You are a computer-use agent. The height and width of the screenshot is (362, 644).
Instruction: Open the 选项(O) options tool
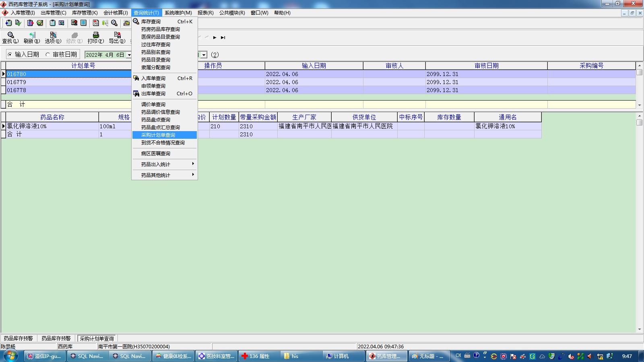click(x=53, y=37)
